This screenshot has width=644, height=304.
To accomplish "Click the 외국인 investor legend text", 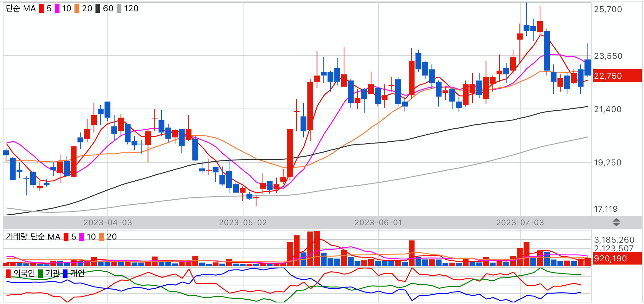I will pos(24,273).
